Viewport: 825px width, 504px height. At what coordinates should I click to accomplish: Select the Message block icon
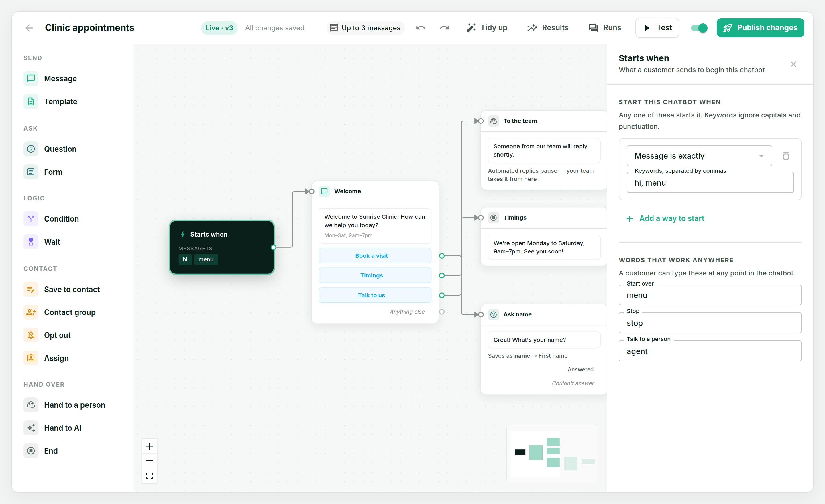[31, 78]
